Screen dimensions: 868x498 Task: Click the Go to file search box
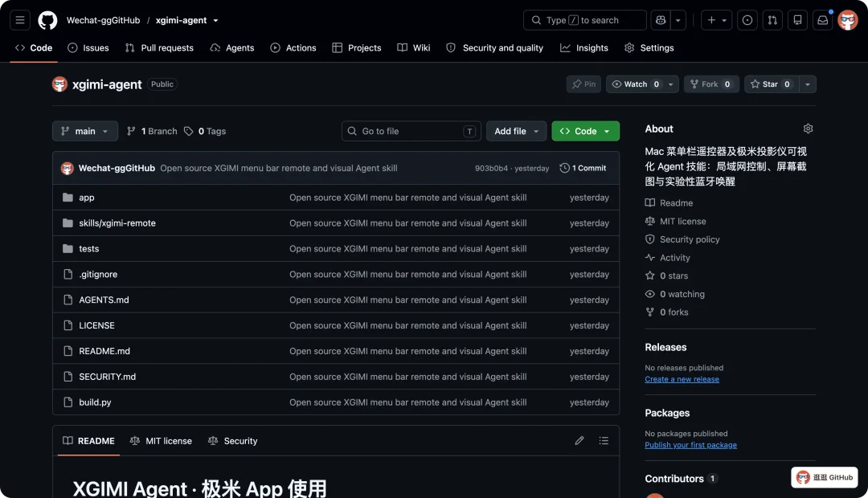411,131
